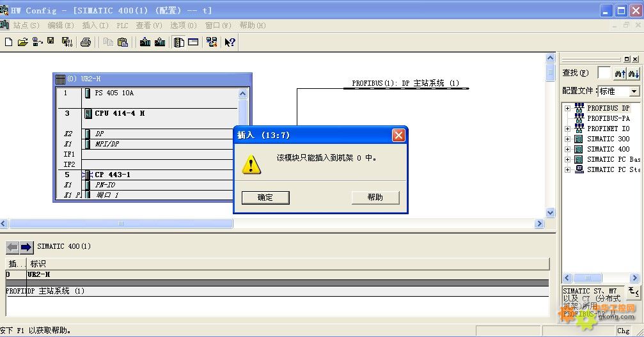Open the 查看(V) menu

[148, 26]
